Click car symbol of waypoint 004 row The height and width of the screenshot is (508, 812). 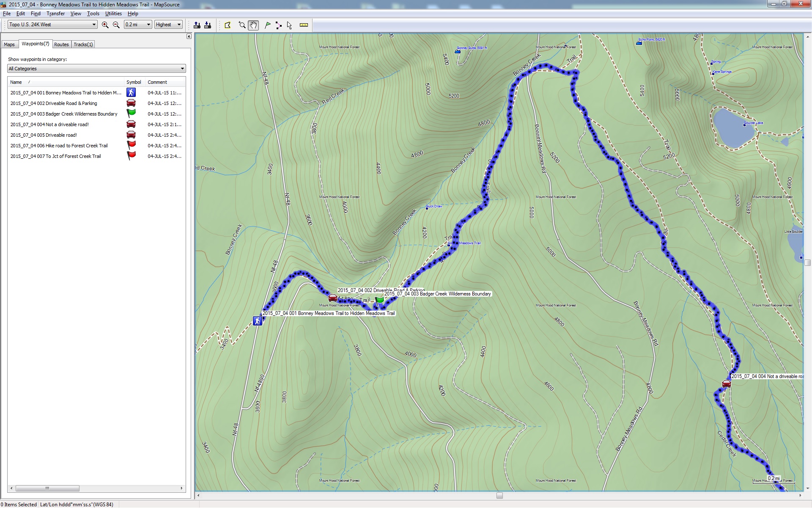pyautogui.click(x=131, y=124)
